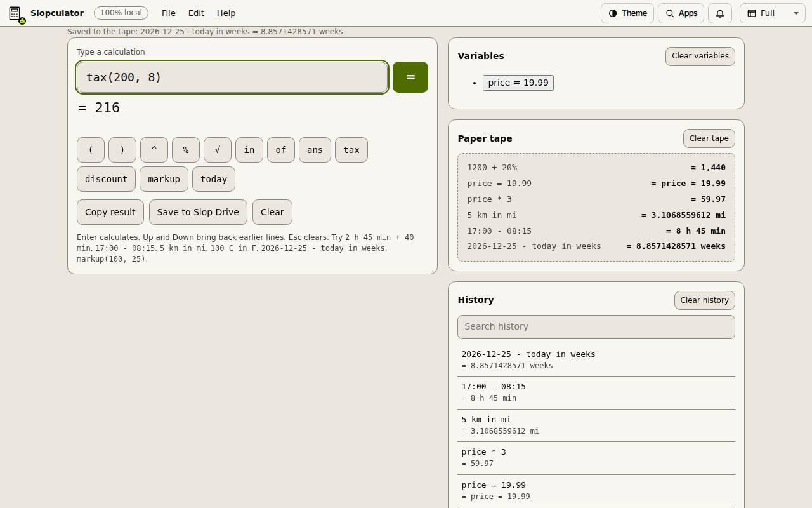Open the Apps search button
The width and height of the screenshot is (812, 508).
pos(681,13)
